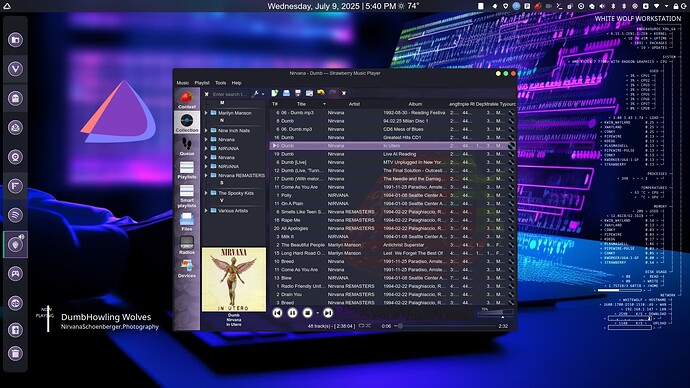Image resolution: width=690 pixels, height=388 pixels.
Task: Stop playback
Action: click(307, 313)
